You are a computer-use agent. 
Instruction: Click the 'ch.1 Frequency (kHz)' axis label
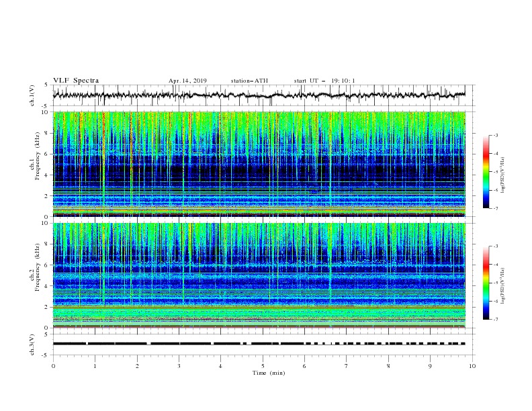pos(34,165)
